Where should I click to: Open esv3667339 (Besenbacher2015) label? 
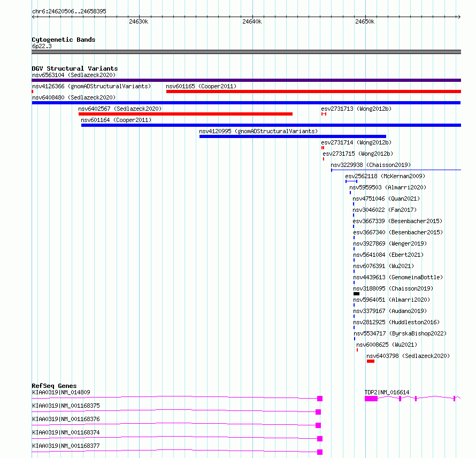[x=397, y=221]
